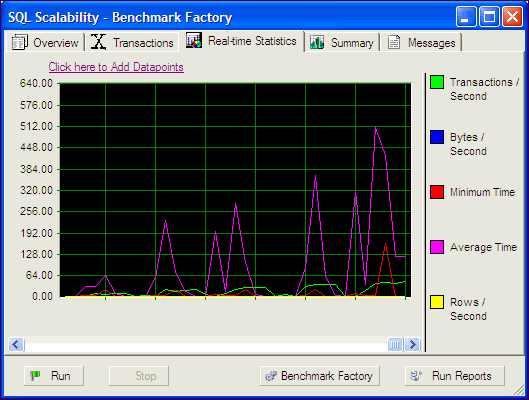Screen dimensions: 529x400
Task: Click the gears icon on Benchmark Factory
Action: tap(271, 376)
